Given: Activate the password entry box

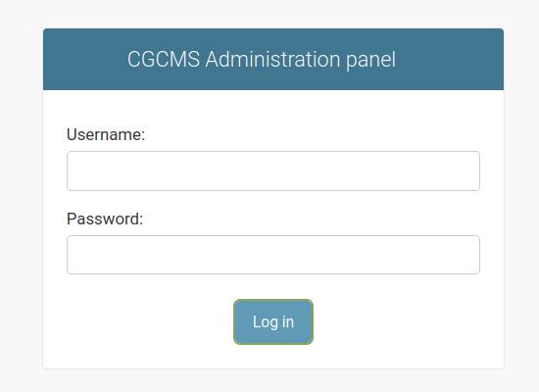Looking at the screenshot, I should 273,255.
